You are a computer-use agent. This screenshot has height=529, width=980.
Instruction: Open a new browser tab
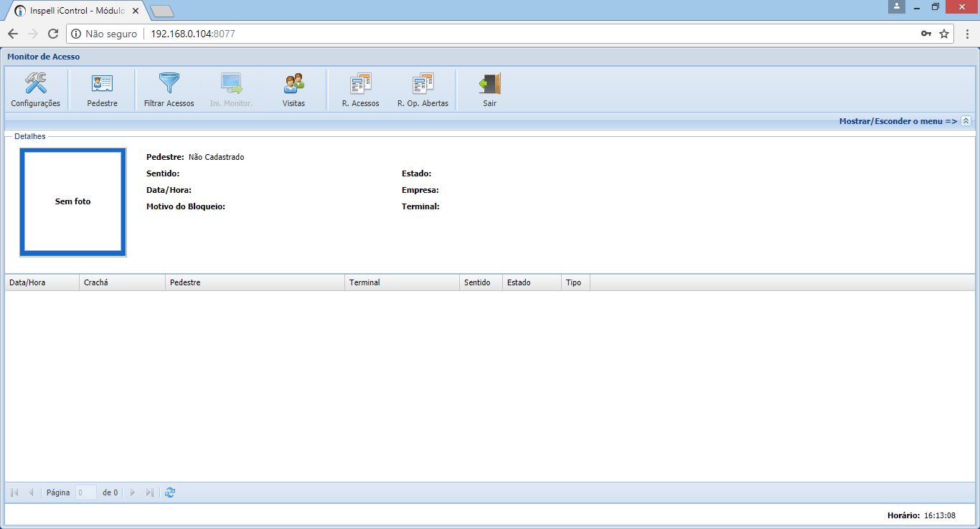click(x=162, y=11)
